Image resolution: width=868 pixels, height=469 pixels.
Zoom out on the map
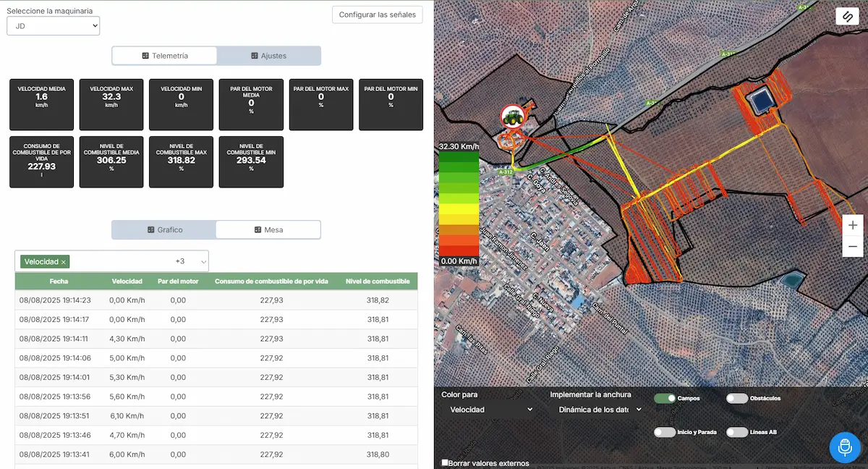point(853,246)
